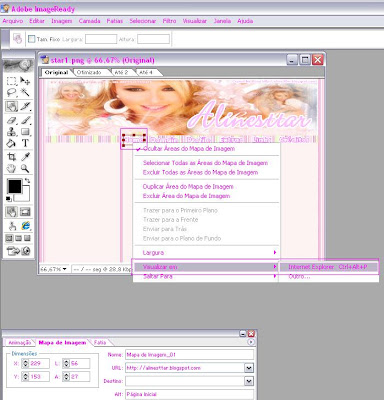The width and height of the screenshot is (384, 400).
Task: Reset to default colors icon
Action: coord(9,199)
